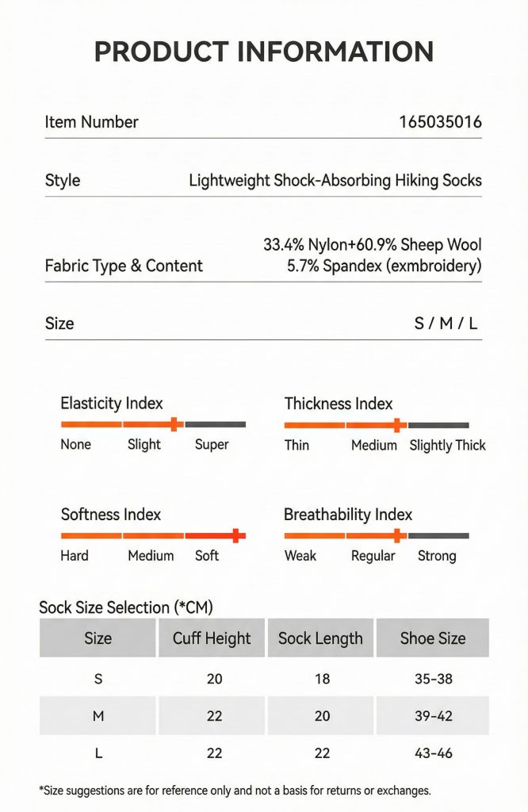Click the size suggestions disclaimer footnote
This screenshot has width=528, height=812.
click(235, 790)
